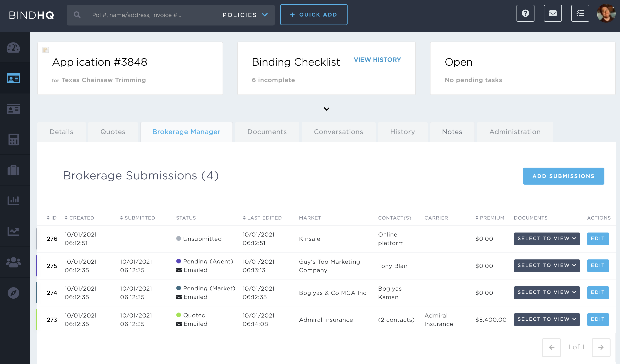Click the copy icon above Application #3848
The height and width of the screenshot is (364, 620).
click(x=46, y=50)
